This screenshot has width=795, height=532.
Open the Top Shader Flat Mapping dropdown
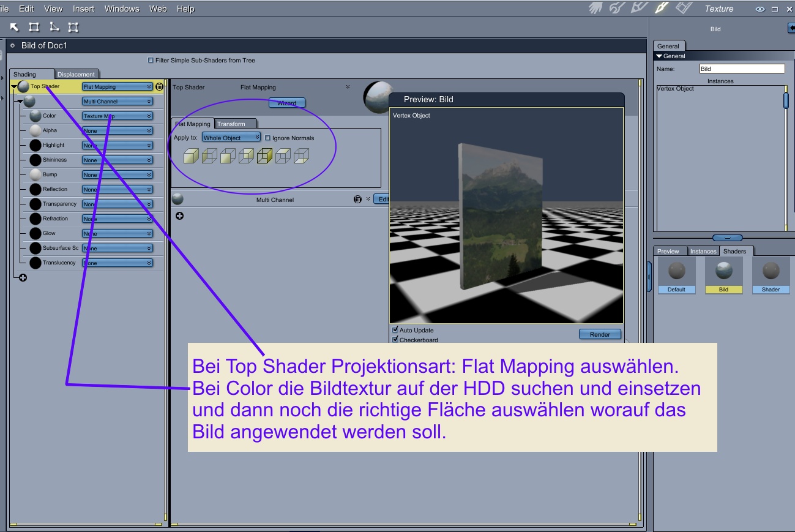[118, 87]
